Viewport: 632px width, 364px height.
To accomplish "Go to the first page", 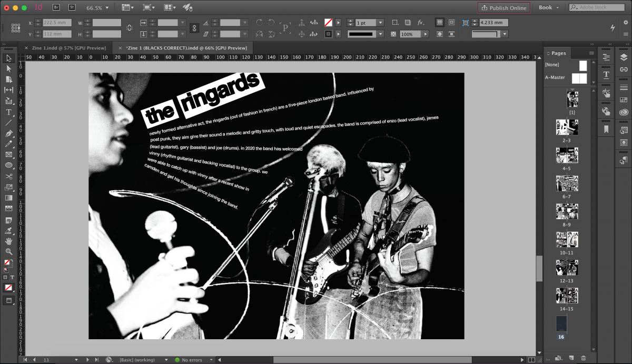I will 25,360.
